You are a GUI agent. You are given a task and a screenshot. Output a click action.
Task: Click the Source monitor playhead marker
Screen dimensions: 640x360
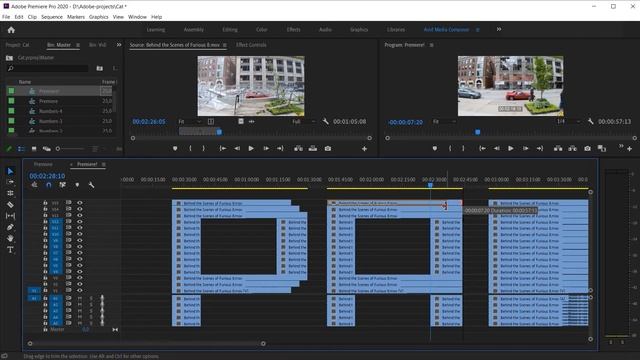219,132
